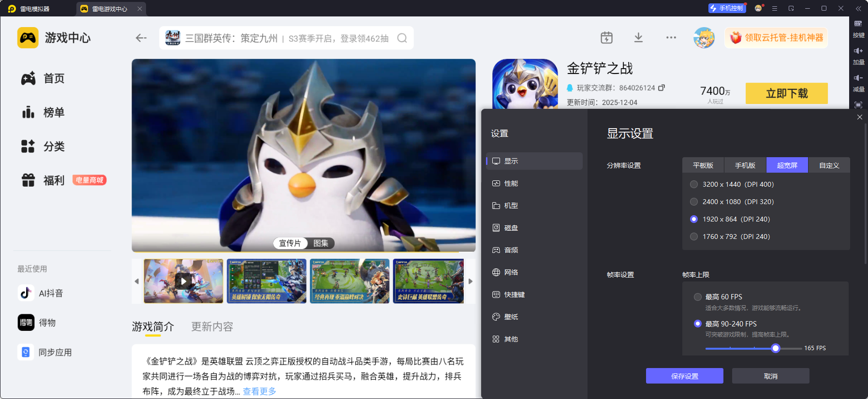Open the 福利 benefits page

point(43,180)
